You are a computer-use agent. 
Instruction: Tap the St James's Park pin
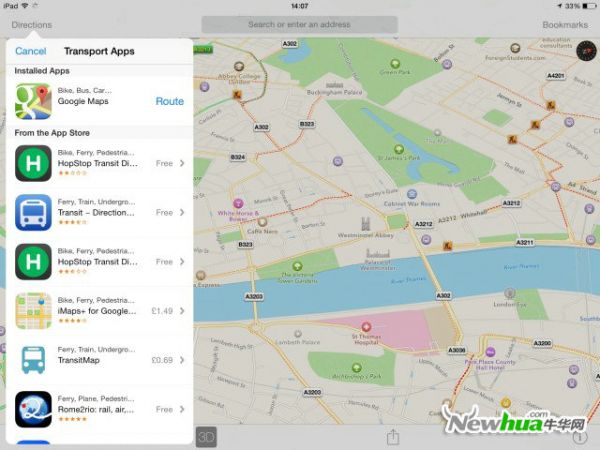coord(399,149)
